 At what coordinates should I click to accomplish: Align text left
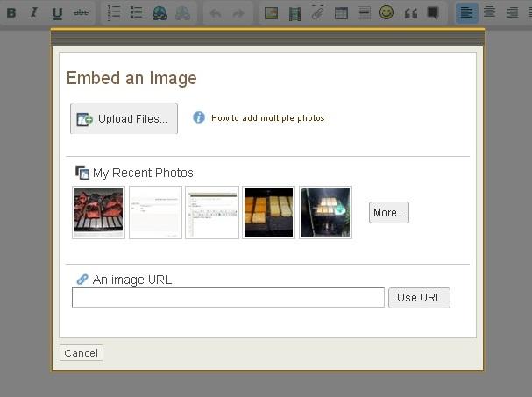467,12
